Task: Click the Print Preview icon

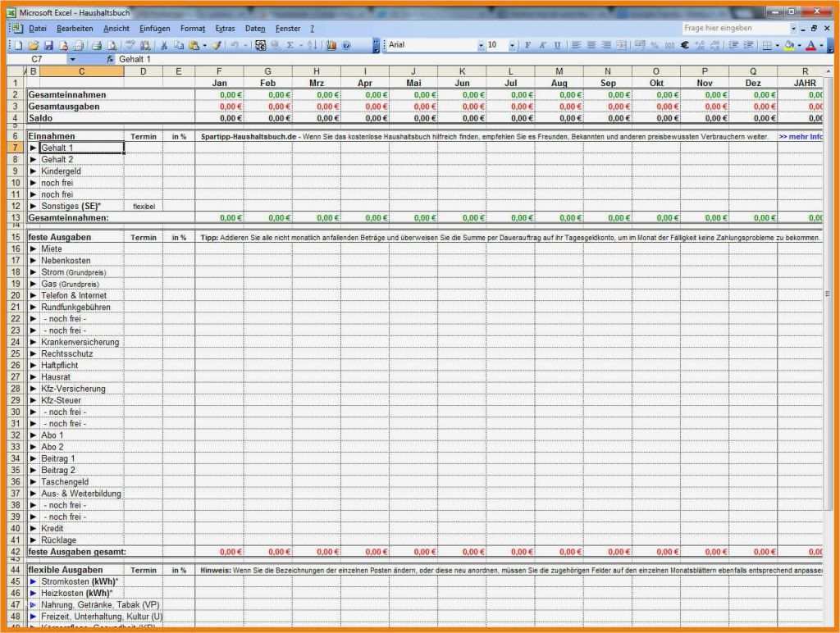Action: [112, 44]
